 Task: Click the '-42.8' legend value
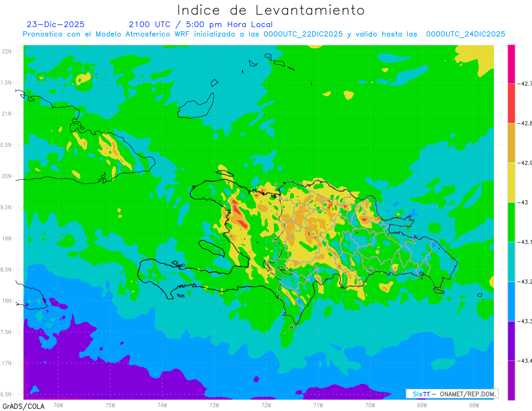click(525, 123)
